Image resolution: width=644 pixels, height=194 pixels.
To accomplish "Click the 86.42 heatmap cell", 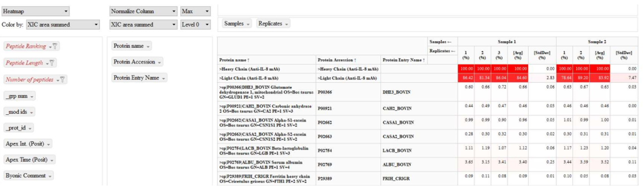I will coord(466,78).
